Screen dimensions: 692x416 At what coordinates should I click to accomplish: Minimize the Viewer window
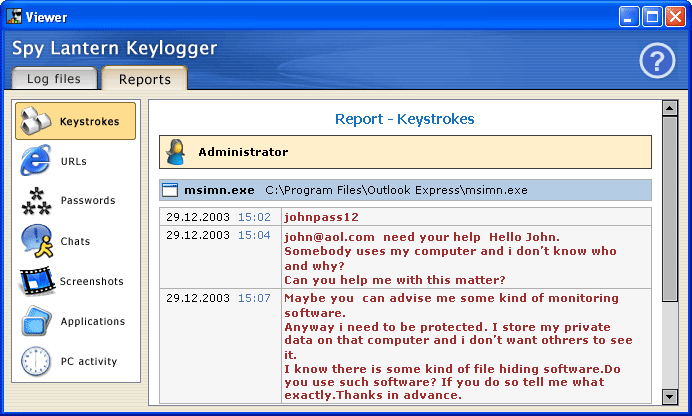click(x=629, y=17)
